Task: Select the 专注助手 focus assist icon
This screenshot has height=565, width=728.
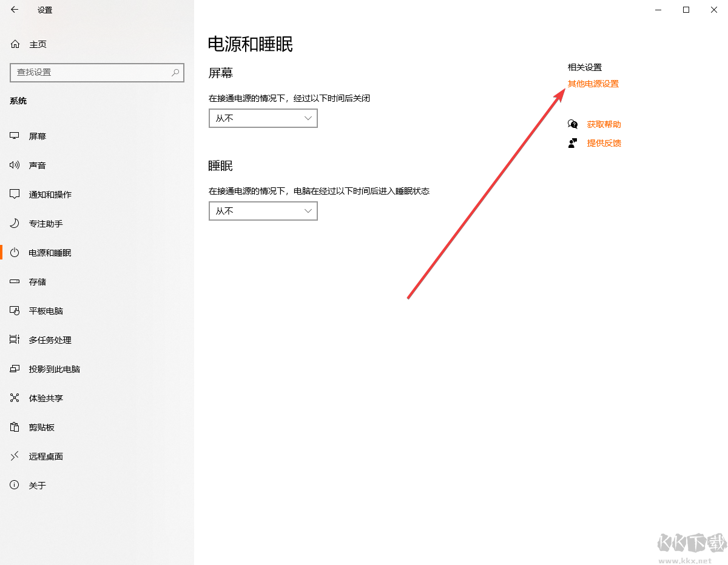Action: [14, 223]
